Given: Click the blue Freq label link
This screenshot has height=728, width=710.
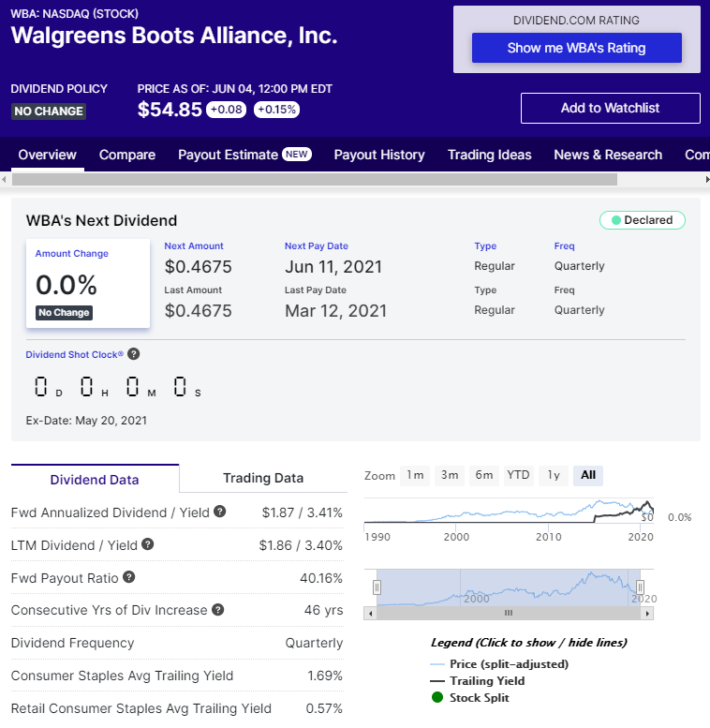Looking at the screenshot, I should click(x=564, y=246).
